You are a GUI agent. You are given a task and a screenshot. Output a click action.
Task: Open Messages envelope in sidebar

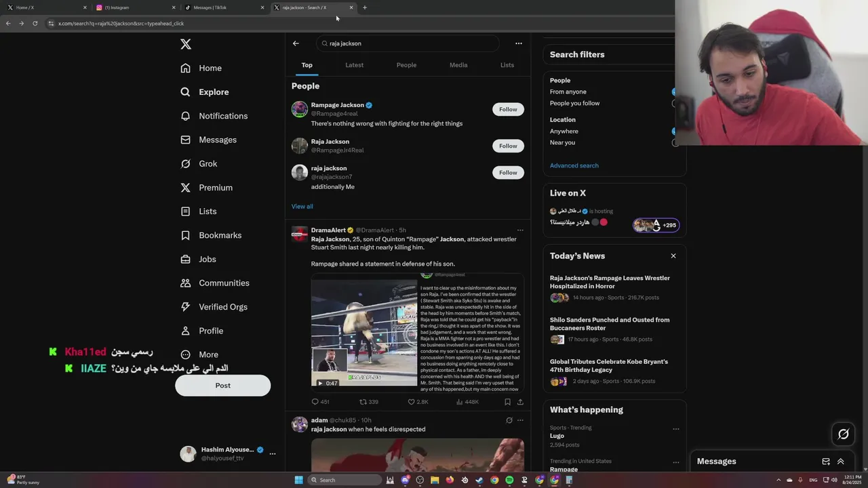point(209,140)
